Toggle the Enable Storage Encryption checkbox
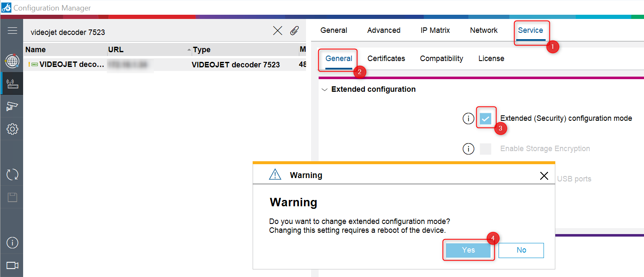The height and width of the screenshot is (277, 644). tap(486, 149)
